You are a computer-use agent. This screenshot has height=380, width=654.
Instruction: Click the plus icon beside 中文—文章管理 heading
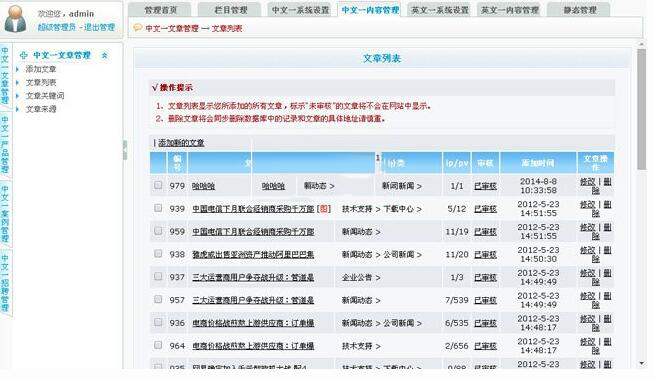click(24, 55)
